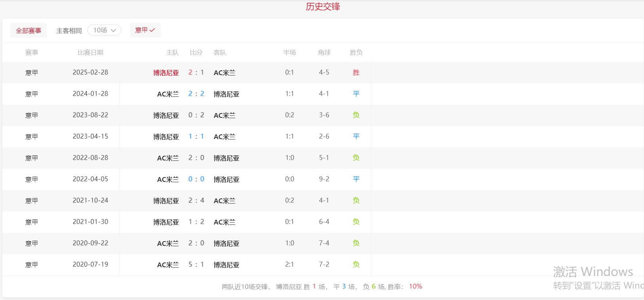
Task: Select the 胜 result in first row
Action: click(x=356, y=72)
